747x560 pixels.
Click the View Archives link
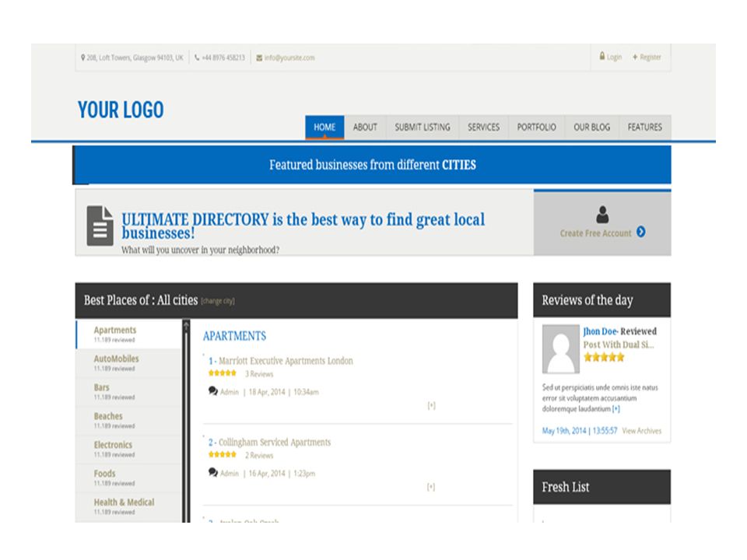click(642, 430)
